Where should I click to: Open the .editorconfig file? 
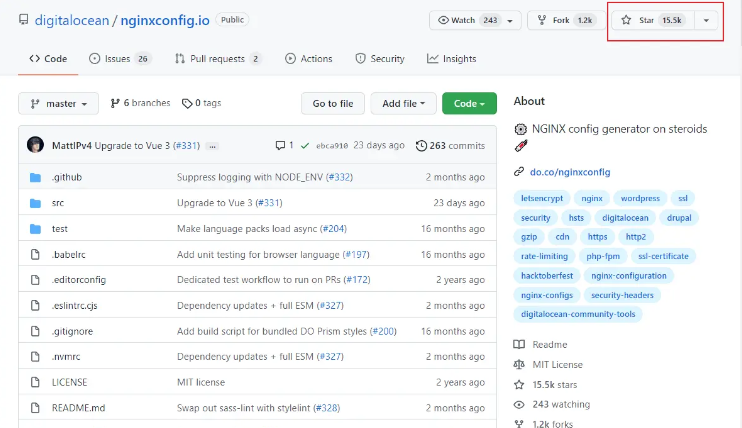point(79,280)
